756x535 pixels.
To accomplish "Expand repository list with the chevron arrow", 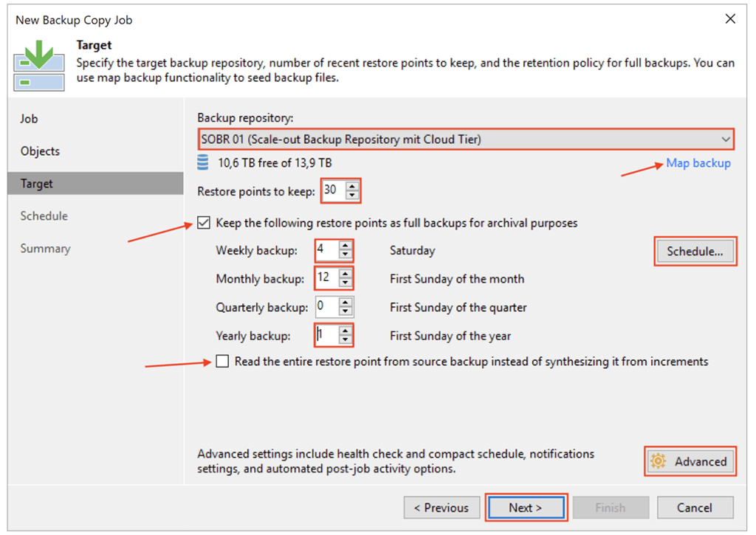I will [x=725, y=139].
